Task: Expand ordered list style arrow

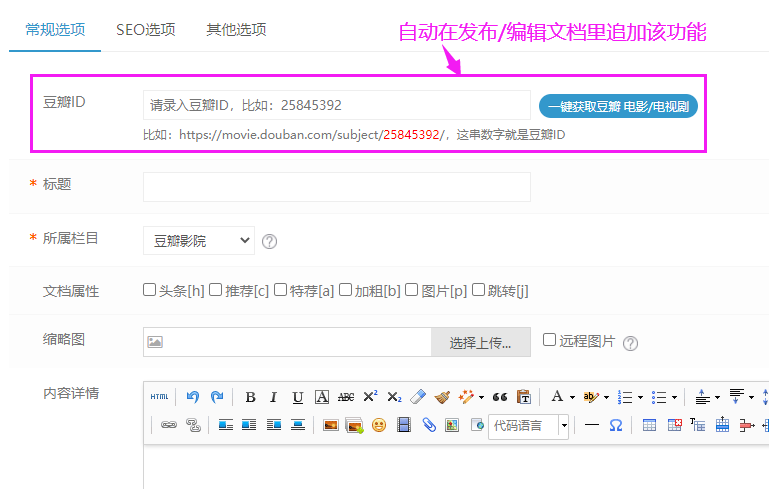Action: point(640,397)
